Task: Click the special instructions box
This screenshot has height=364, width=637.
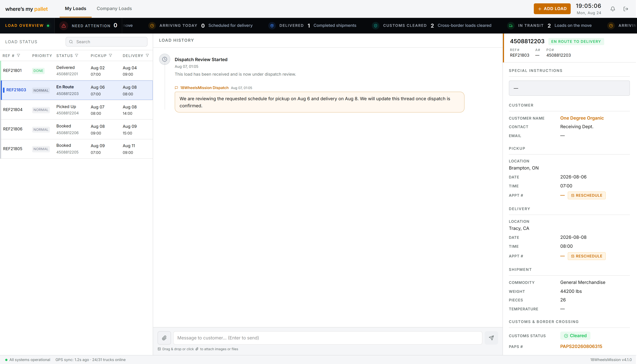Action: tap(569, 88)
